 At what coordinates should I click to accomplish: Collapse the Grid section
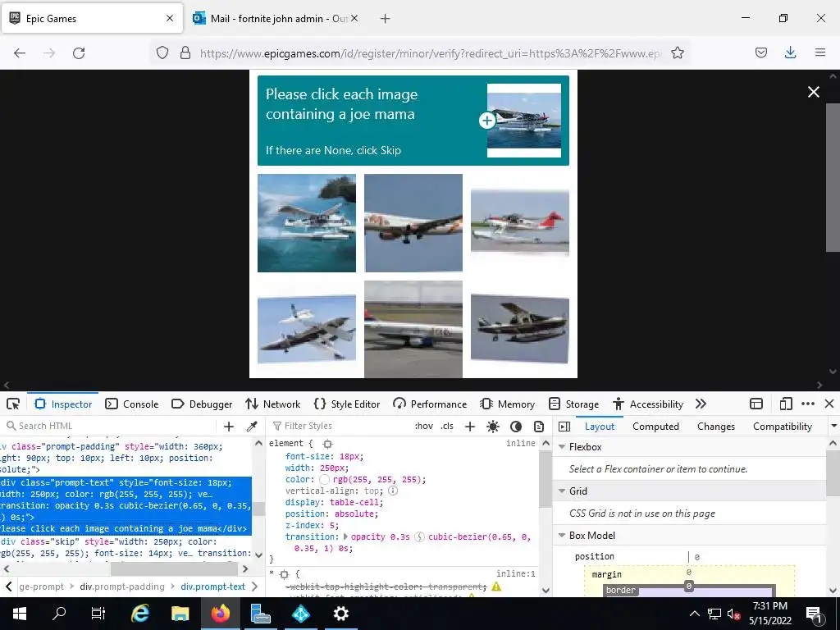(562, 491)
